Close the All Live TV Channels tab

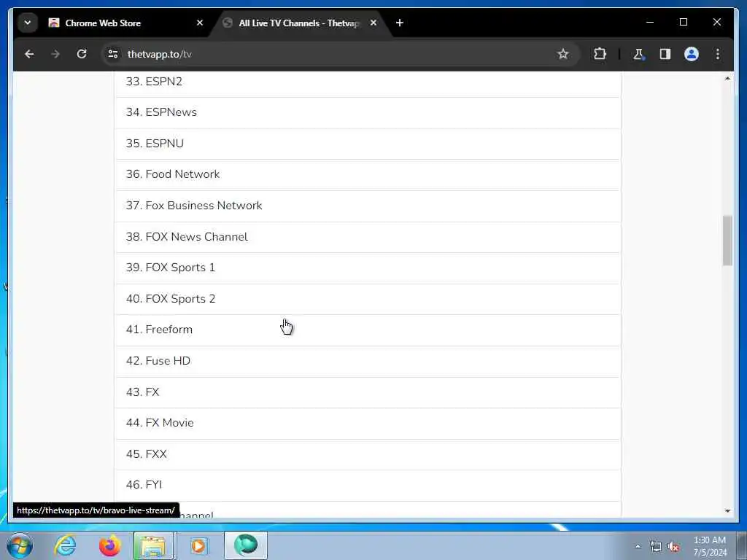(373, 23)
